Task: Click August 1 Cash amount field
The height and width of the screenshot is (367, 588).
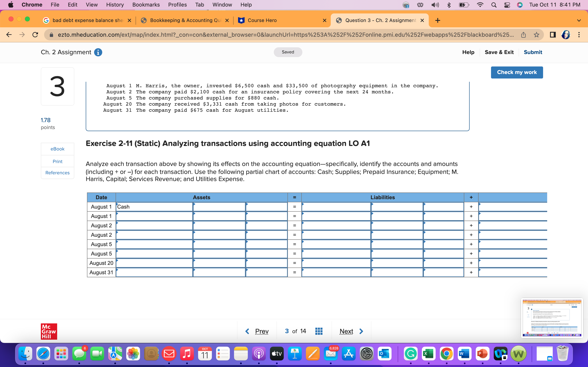Action: click(x=219, y=207)
